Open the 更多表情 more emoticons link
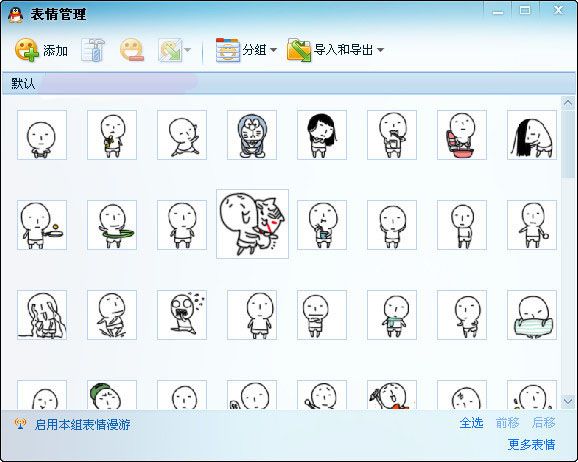578x462 pixels. tap(531, 444)
